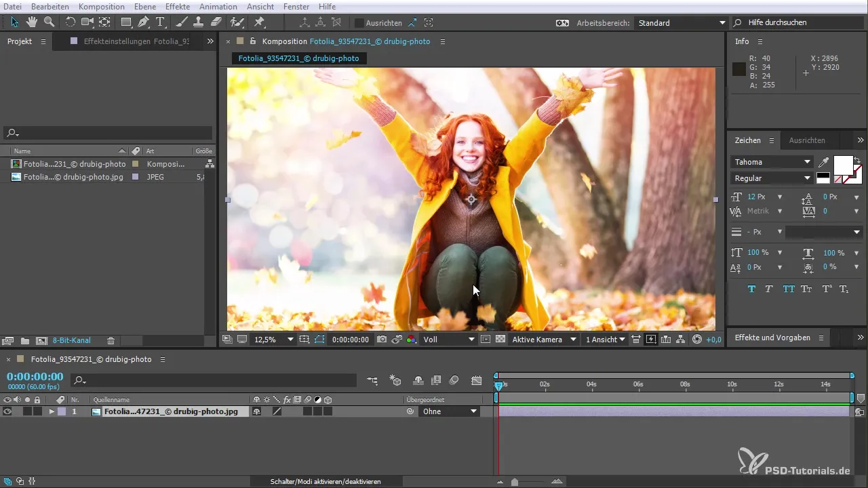Expand the Fotolia layer properties triangle

tap(51, 411)
